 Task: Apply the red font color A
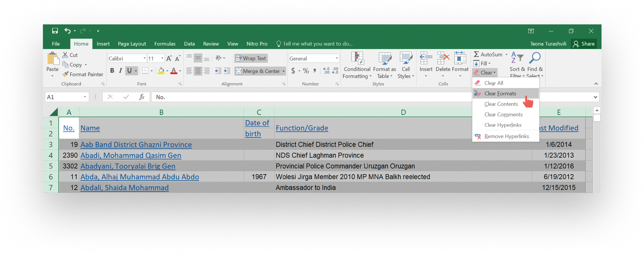(x=174, y=71)
